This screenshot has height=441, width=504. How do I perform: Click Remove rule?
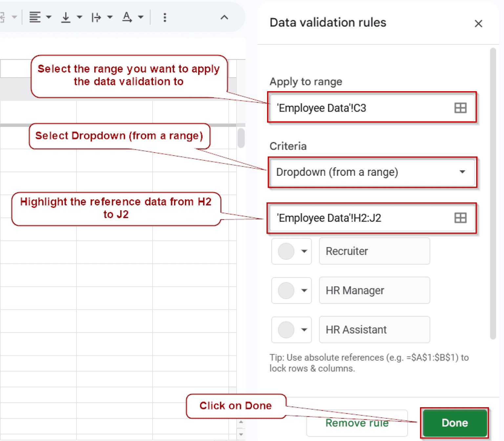pos(357,423)
